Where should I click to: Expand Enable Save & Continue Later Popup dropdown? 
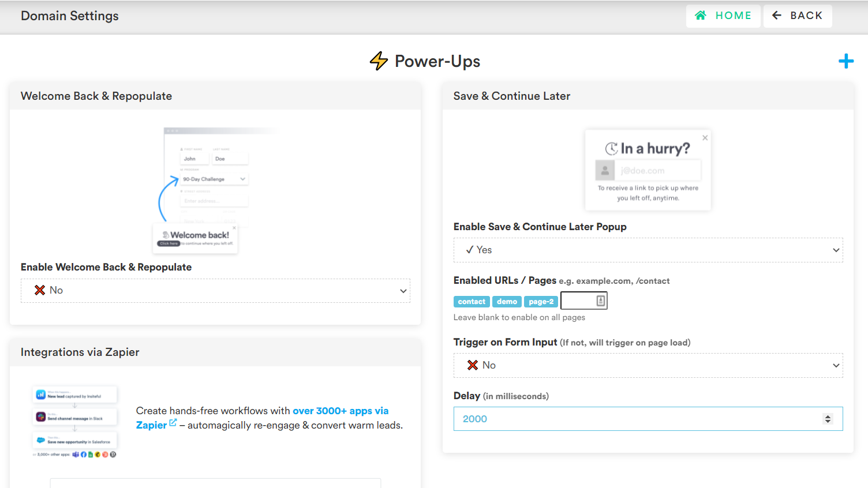pyautogui.click(x=648, y=250)
